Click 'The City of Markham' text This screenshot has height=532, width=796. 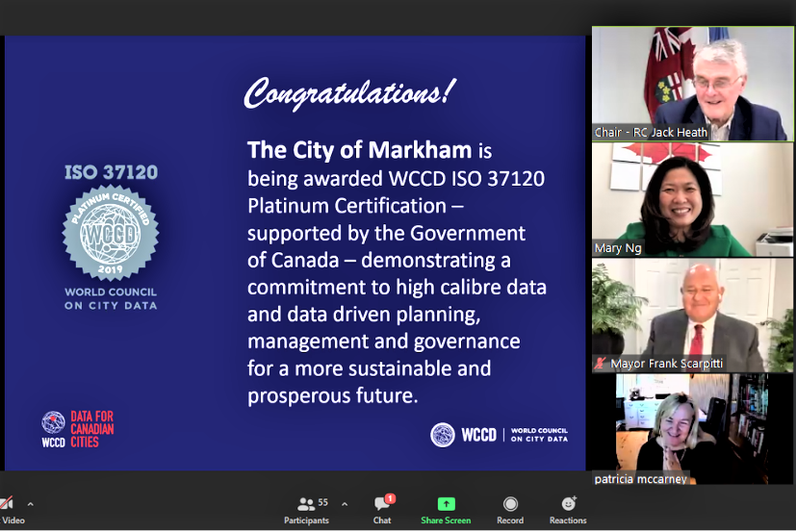coord(359,150)
